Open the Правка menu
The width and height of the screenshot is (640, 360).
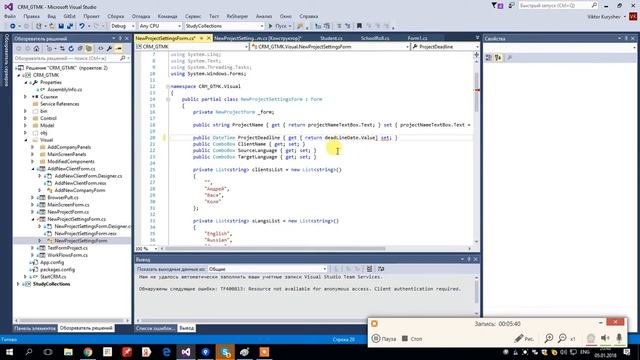(31, 16)
